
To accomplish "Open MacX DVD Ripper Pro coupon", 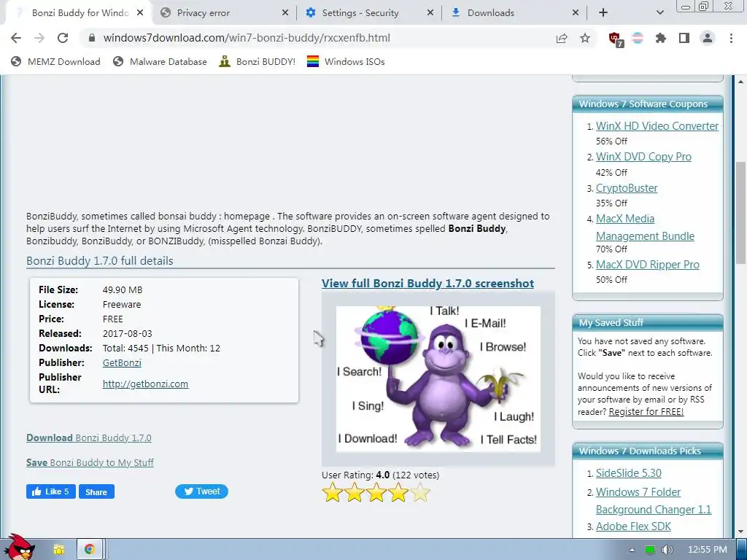I will pos(648,264).
